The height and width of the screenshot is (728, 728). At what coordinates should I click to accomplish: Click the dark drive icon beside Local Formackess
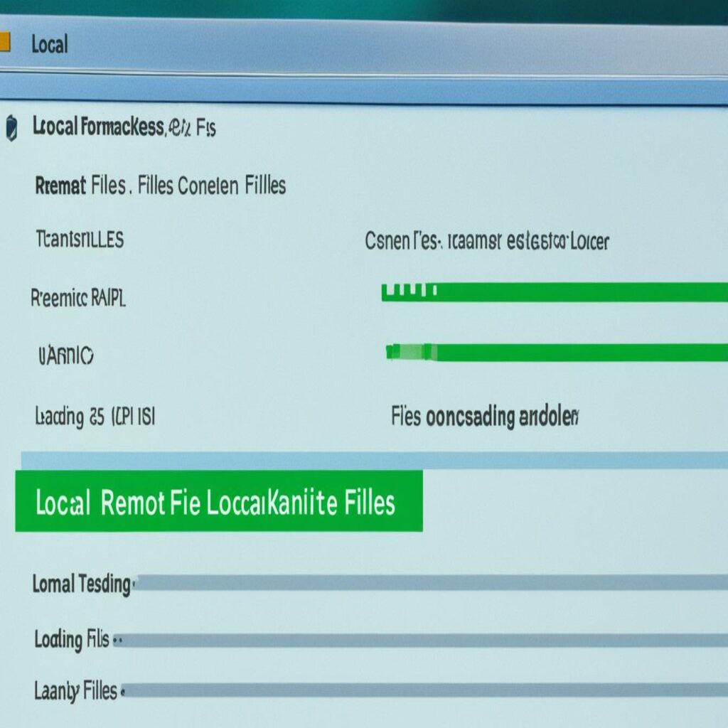(x=11, y=129)
